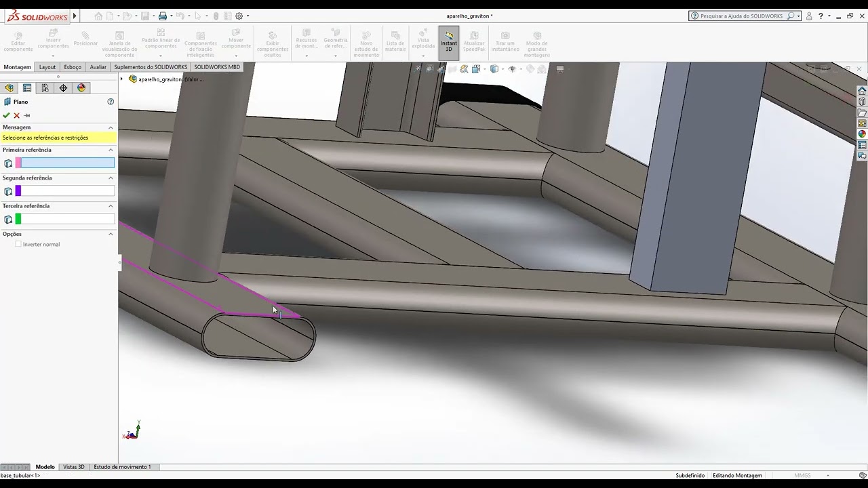Viewport: 868px width, 488px height.
Task: Click the Section View icon in heads-up toolbar
Action: point(452,68)
